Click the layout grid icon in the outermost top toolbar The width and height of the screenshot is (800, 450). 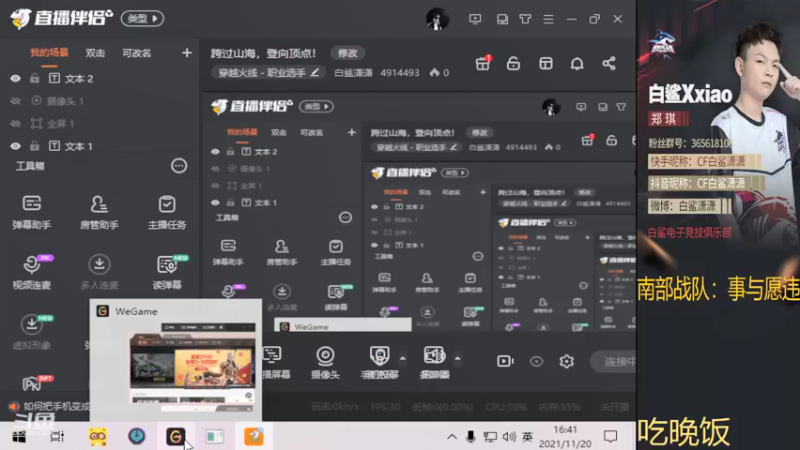[545, 63]
